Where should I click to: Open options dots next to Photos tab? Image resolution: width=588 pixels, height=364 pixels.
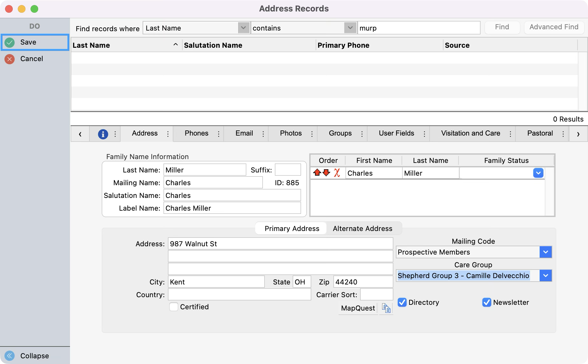[x=312, y=134]
